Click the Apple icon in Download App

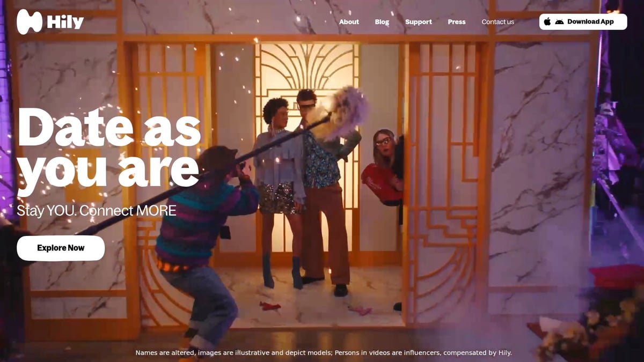point(547,22)
